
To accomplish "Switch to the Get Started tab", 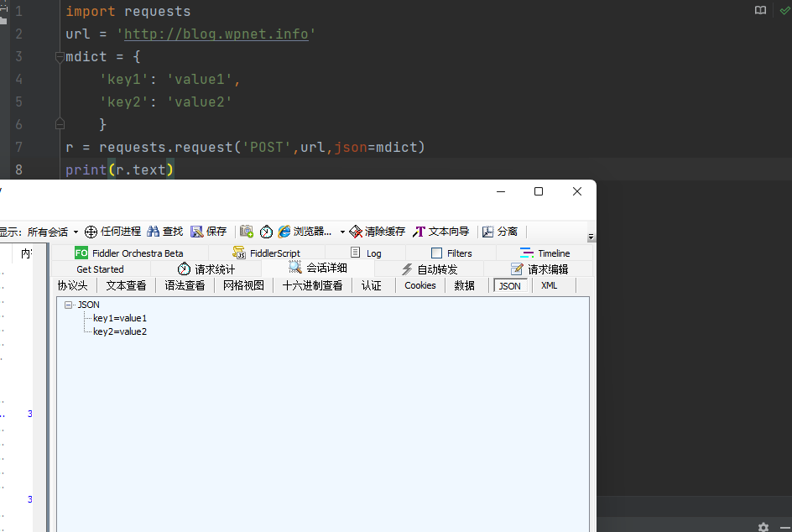I will (x=100, y=269).
